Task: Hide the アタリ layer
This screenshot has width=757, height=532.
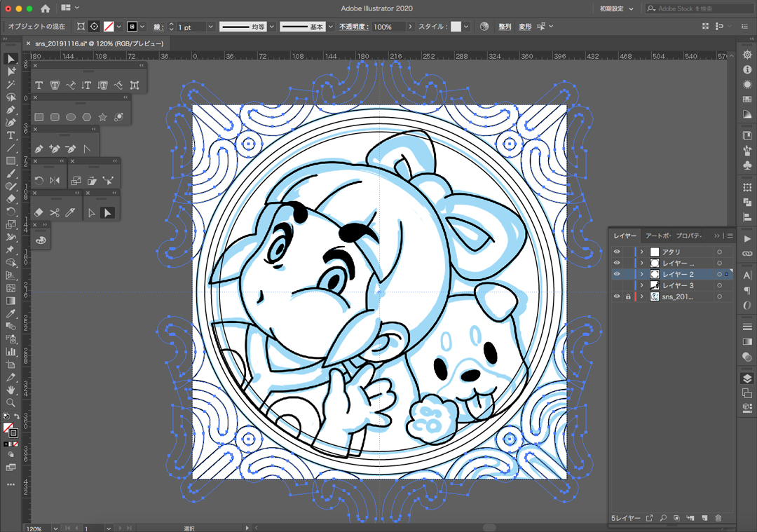Action: (617, 252)
